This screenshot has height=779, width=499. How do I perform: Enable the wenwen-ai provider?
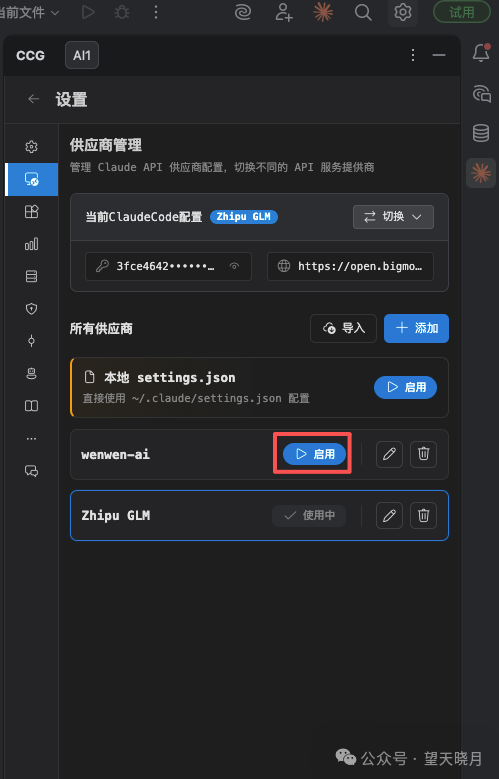point(314,454)
